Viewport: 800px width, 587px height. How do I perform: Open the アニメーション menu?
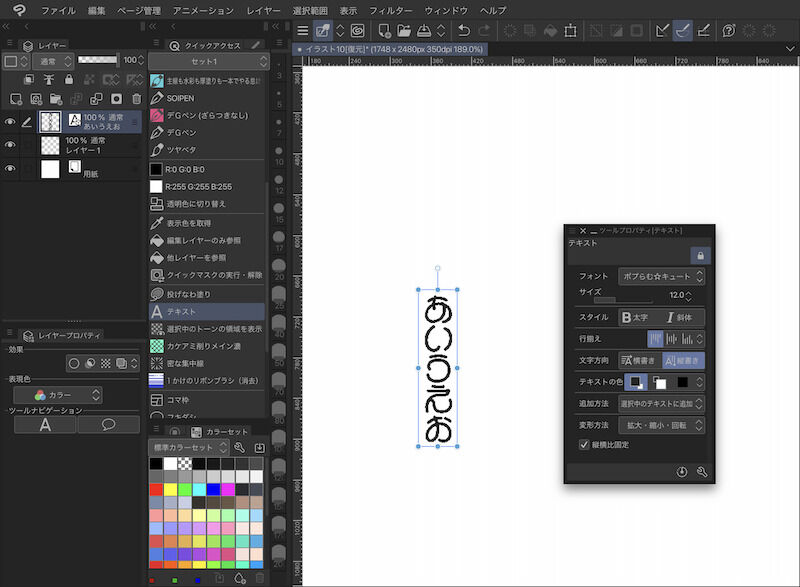(x=203, y=10)
